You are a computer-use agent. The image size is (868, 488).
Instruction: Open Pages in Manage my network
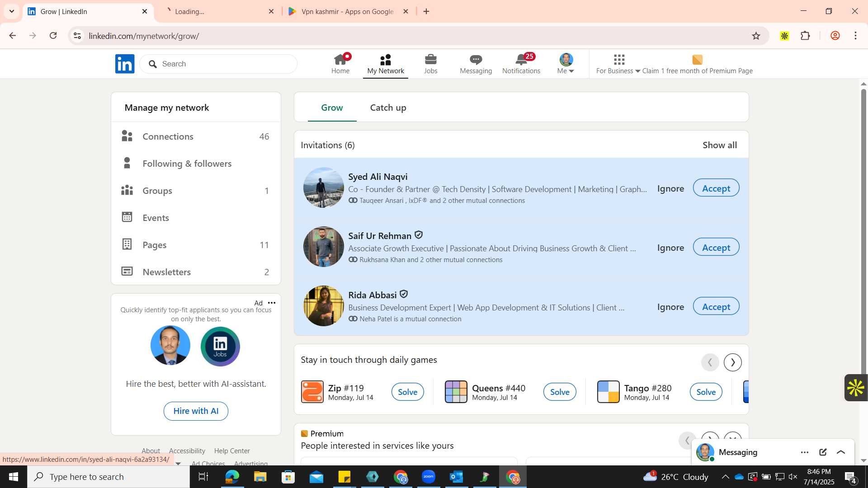(x=196, y=245)
